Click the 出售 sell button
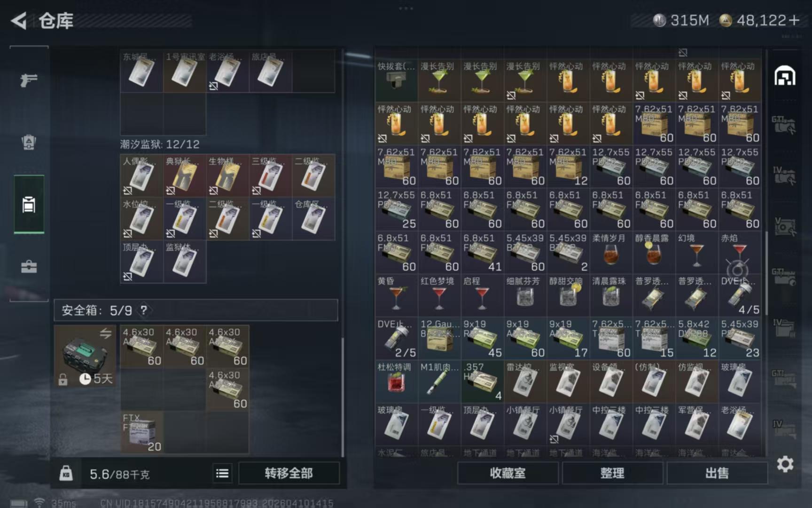The width and height of the screenshot is (812, 508). [x=717, y=473]
